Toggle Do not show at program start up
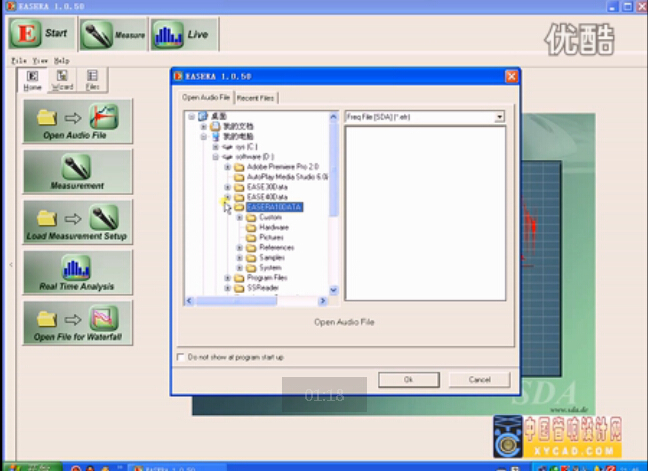This screenshot has width=648, height=471. (181, 357)
